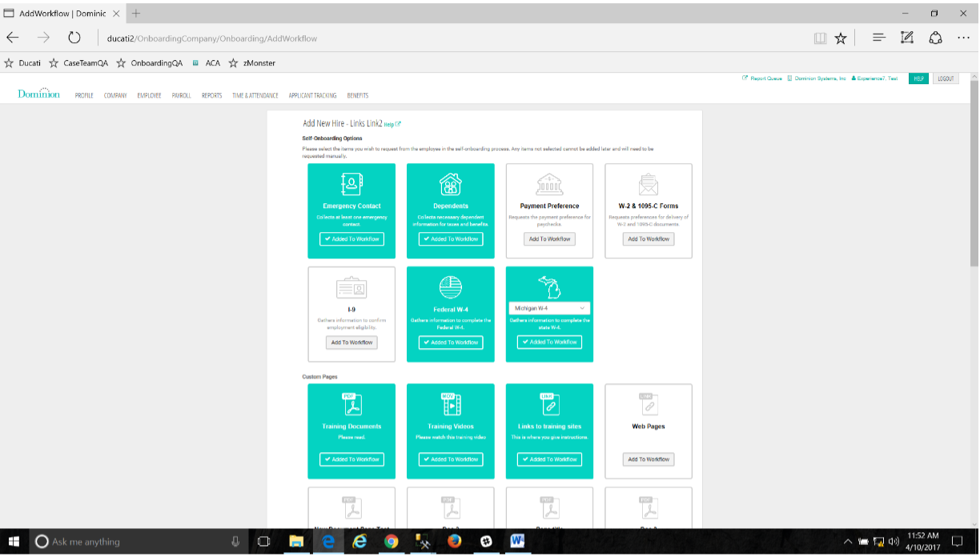
Task: Open the PROFILE menu
Action: (x=84, y=96)
